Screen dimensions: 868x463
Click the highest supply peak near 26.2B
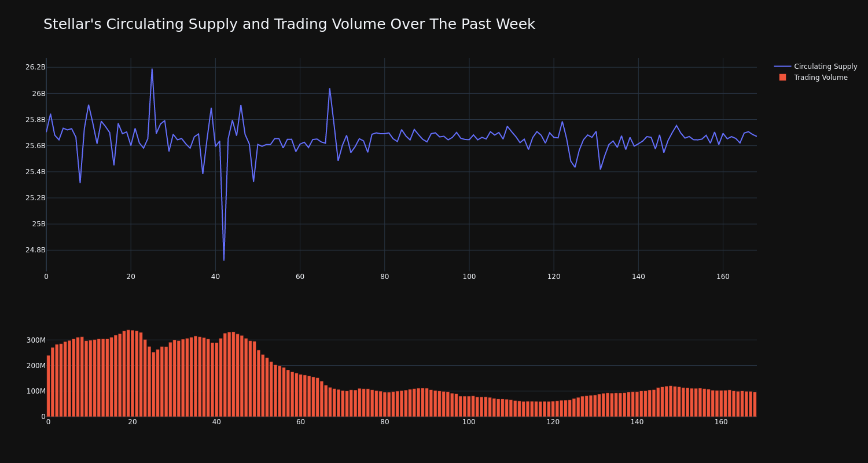tap(152, 69)
